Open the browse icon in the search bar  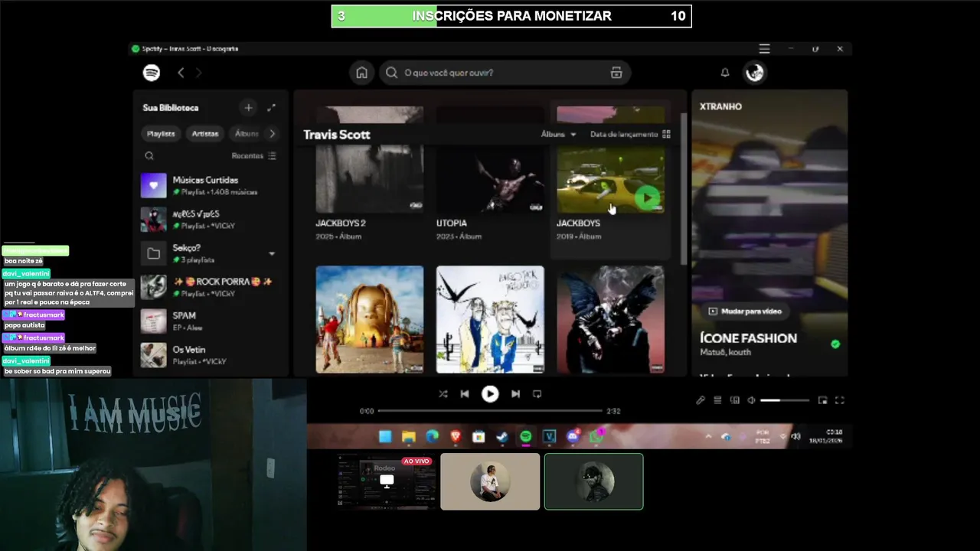click(616, 73)
